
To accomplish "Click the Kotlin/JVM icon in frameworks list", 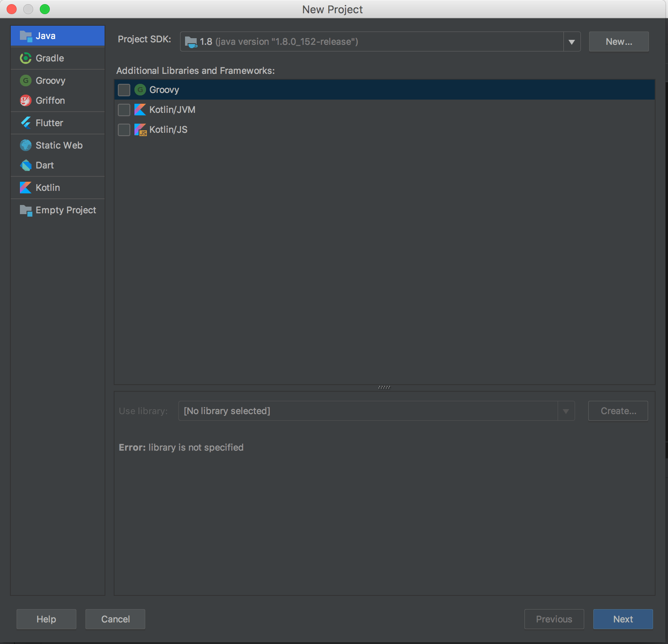I will (140, 110).
